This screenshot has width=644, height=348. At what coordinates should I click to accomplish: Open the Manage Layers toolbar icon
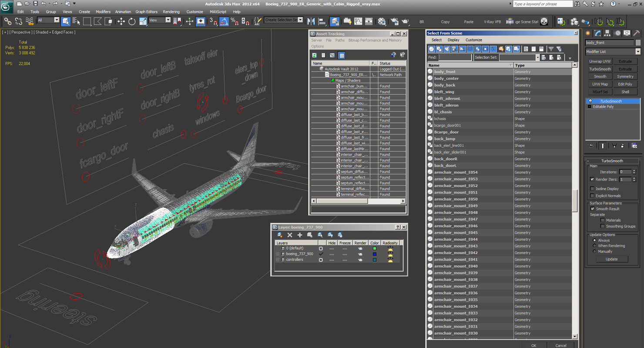pos(335,21)
